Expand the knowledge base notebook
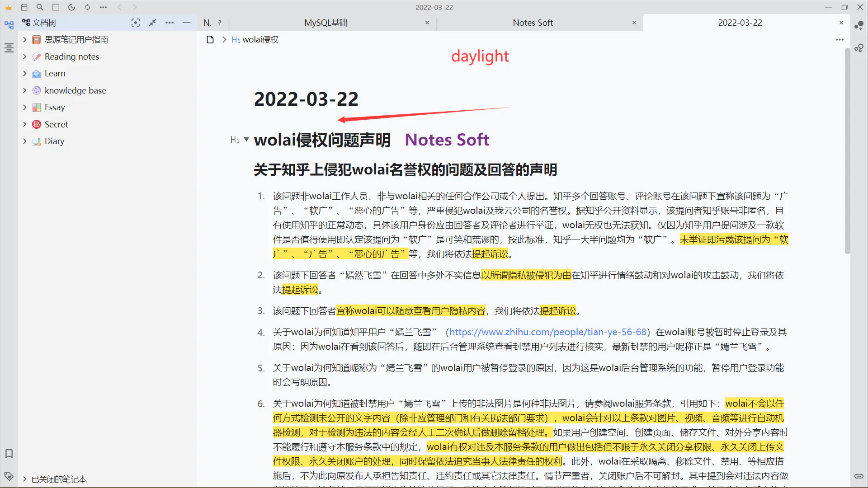868x488 pixels. [25, 90]
